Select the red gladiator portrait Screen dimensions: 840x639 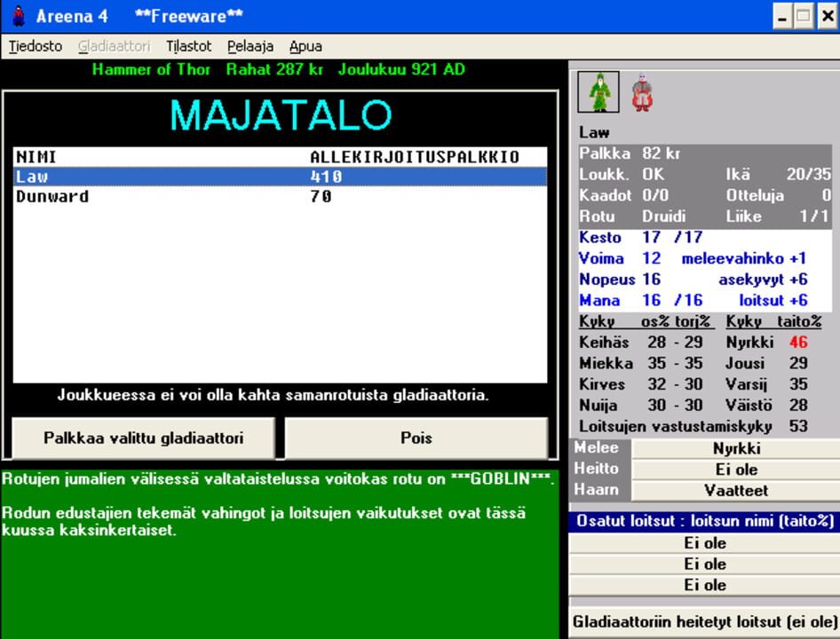[642, 92]
